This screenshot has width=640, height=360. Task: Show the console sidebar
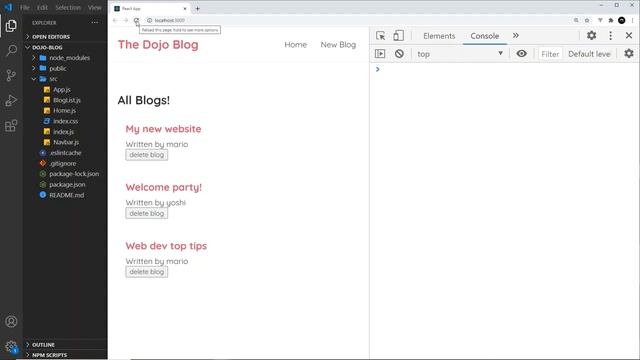click(x=380, y=53)
